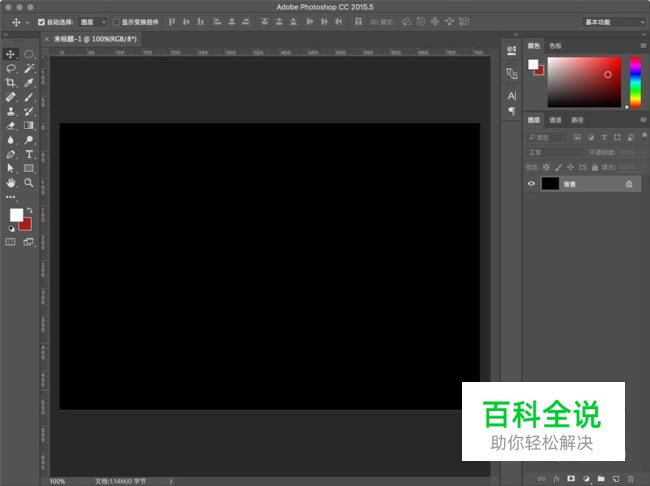Screen dimensions: 650x486
Task: Open the 基本功能 workspace dropdown
Action: pyautogui.click(x=613, y=21)
